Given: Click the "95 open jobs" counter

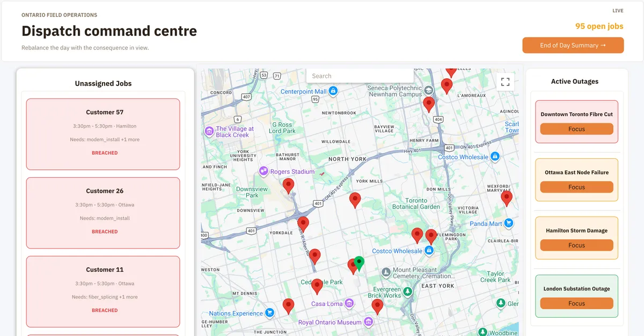Looking at the screenshot, I should point(599,26).
